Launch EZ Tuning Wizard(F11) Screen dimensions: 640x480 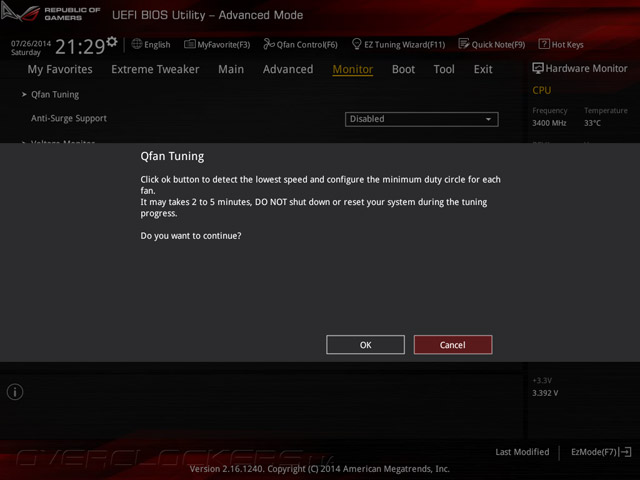pyautogui.click(x=398, y=44)
